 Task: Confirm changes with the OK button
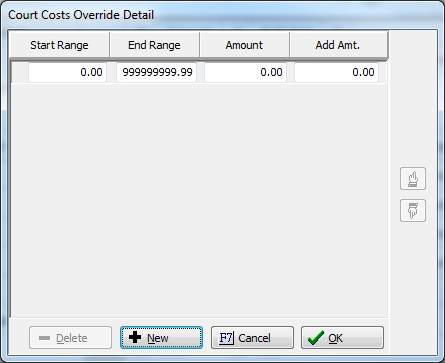click(342, 338)
